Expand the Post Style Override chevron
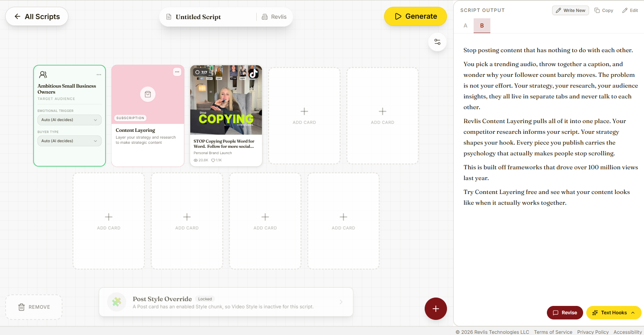This screenshot has height=335, width=644. (341, 302)
